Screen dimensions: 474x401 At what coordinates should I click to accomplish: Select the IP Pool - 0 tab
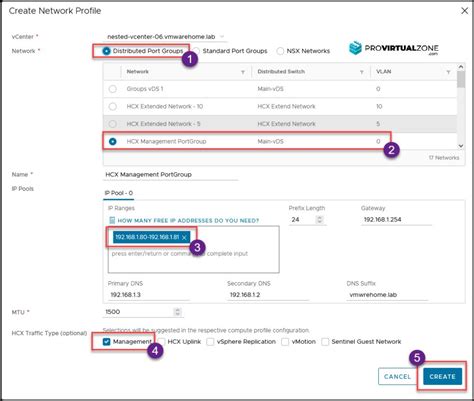tap(119, 193)
